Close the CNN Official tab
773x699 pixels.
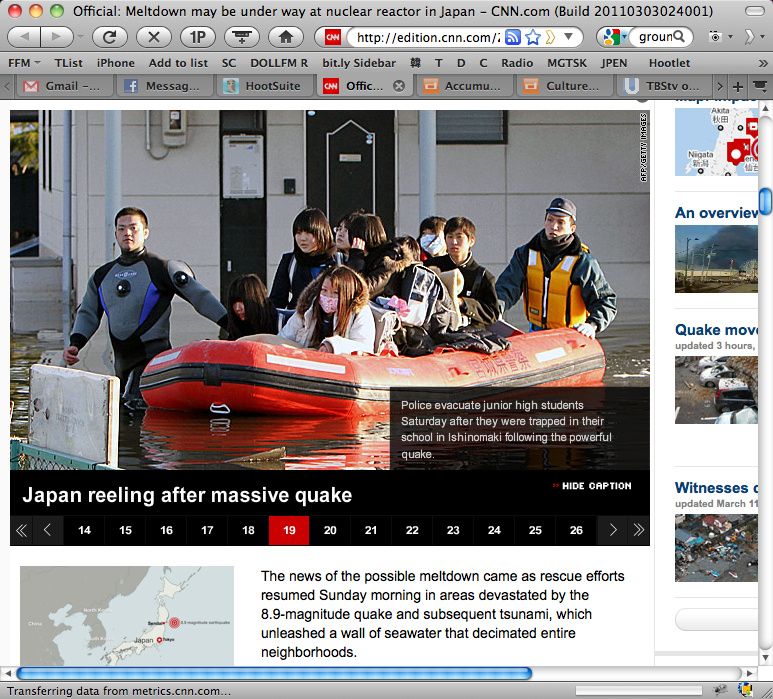point(399,86)
